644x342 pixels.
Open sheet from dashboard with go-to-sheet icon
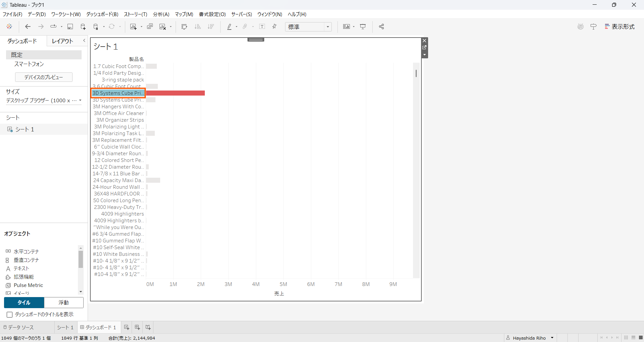point(424,48)
